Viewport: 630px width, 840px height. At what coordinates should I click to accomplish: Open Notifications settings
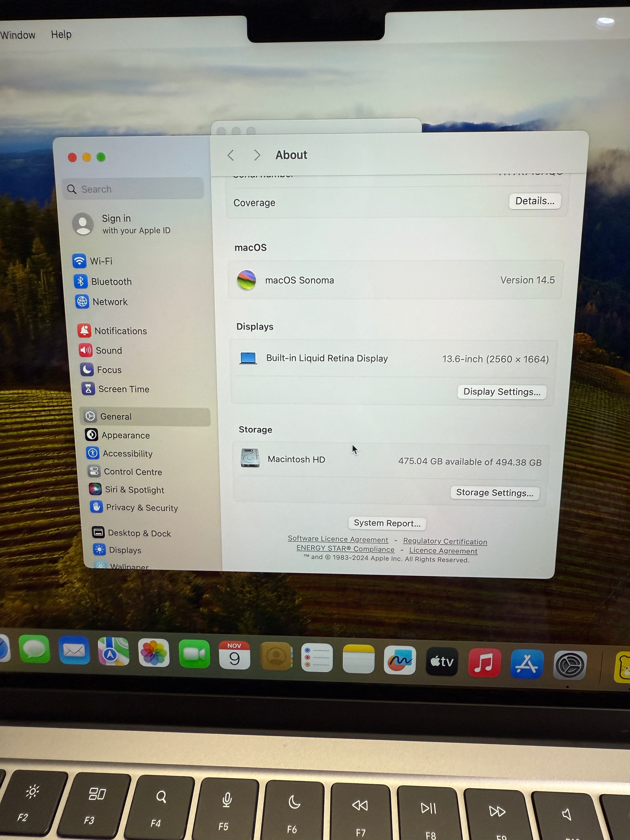click(x=112, y=331)
